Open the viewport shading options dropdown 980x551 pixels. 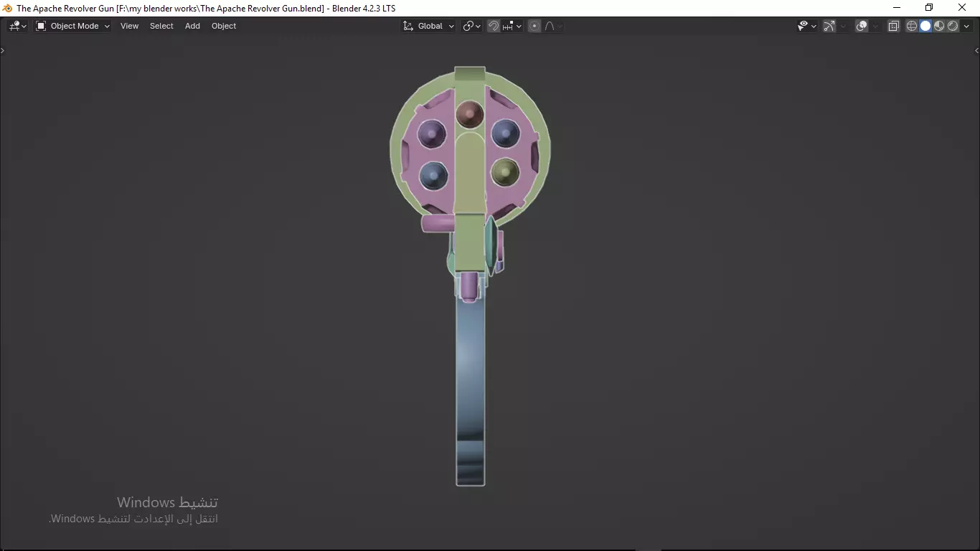tap(966, 26)
